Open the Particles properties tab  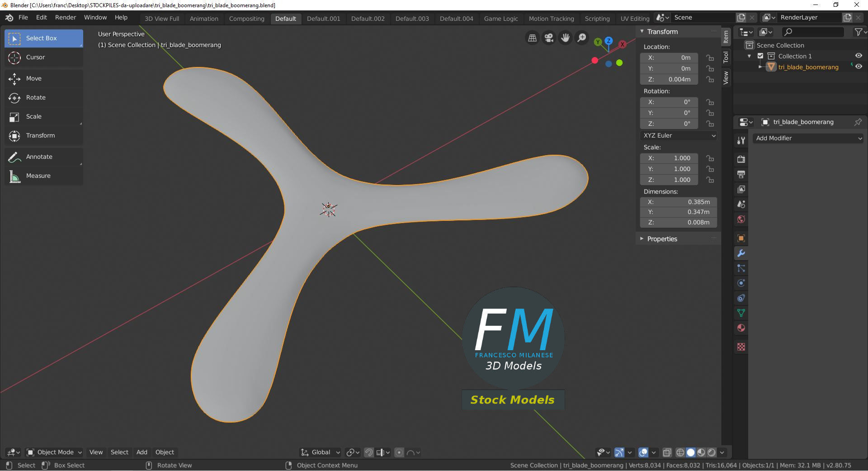pyautogui.click(x=741, y=268)
